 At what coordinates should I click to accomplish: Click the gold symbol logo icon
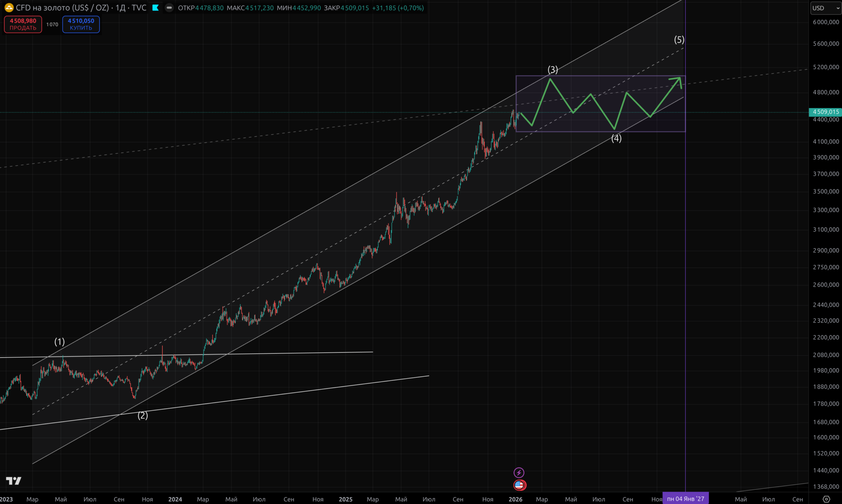(x=9, y=8)
